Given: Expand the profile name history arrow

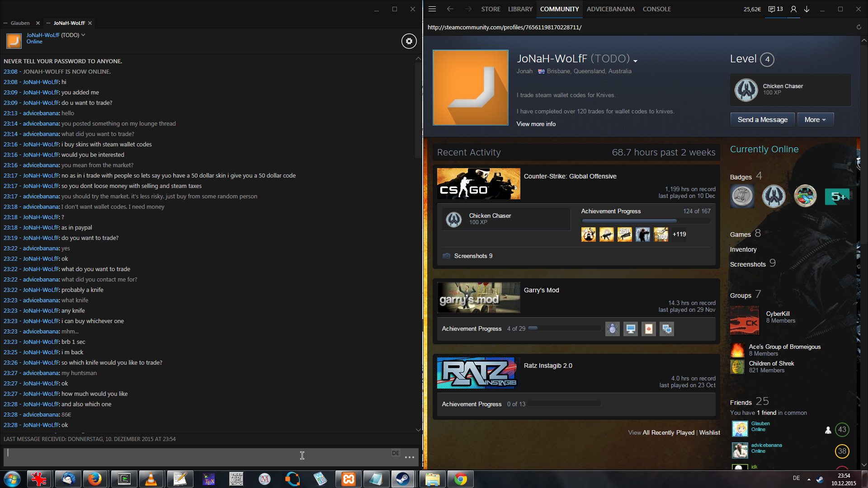Looking at the screenshot, I should [635, 61].
